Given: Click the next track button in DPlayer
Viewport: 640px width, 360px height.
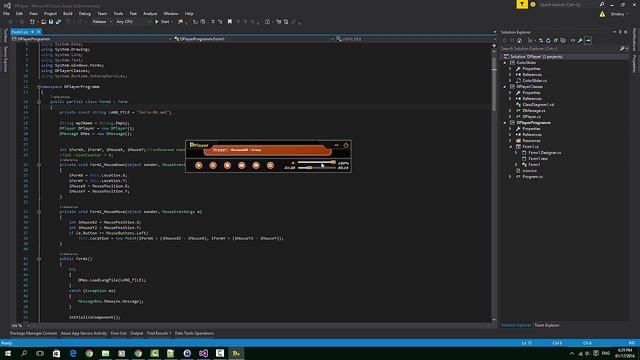Looking at the screenshot, I should pyautogui.click(x=256, y=165).
